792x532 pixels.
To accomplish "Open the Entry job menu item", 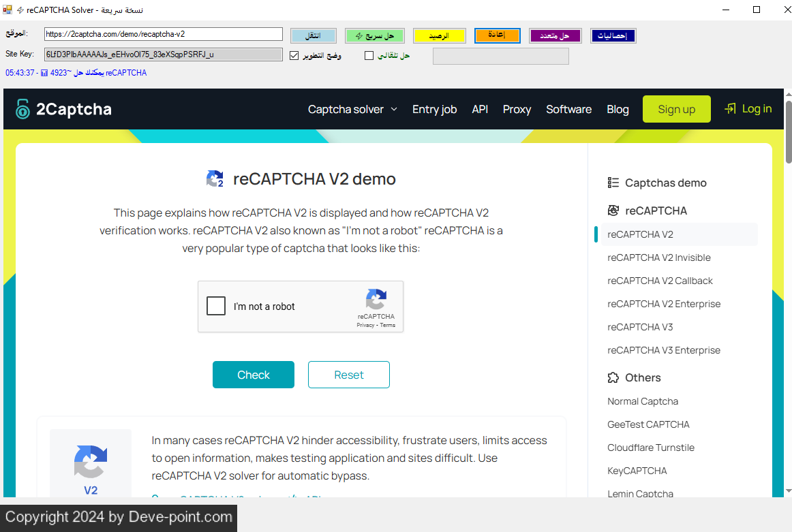I will click(x=434, y=109).
